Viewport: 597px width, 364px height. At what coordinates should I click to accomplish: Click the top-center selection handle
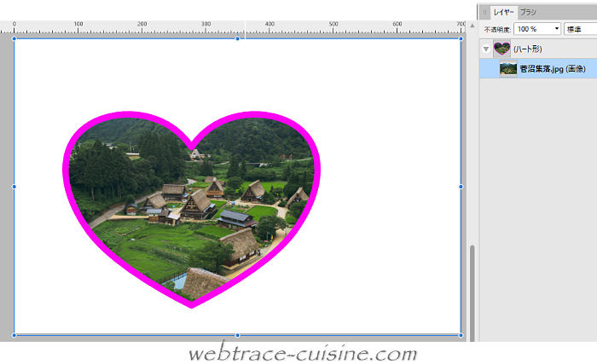(237, 38)
